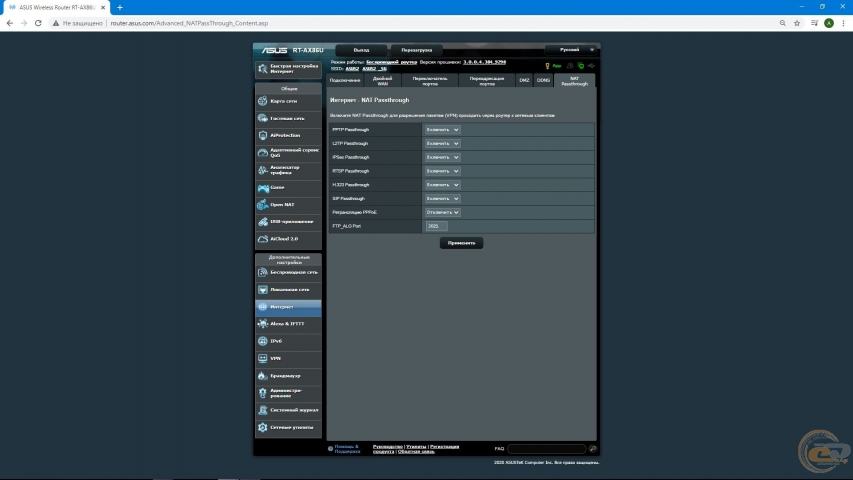Open System Log (Системный журнал) page
The width and height of the screenshot is (853, 480).
pyautogui.click(x=288, y=410)
